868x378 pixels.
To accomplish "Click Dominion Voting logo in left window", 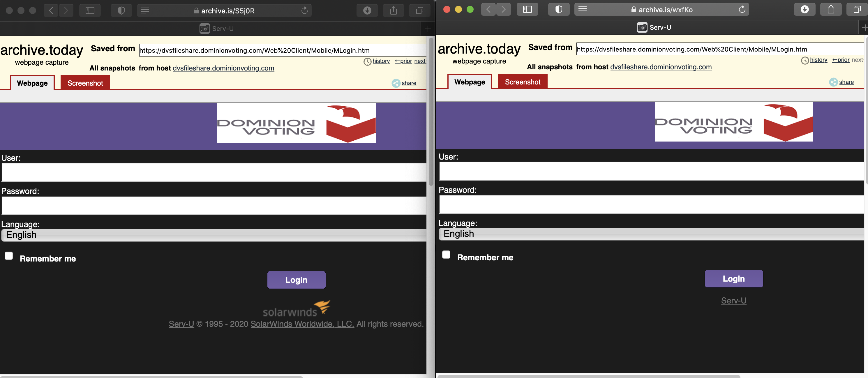I will coord(297,123).
